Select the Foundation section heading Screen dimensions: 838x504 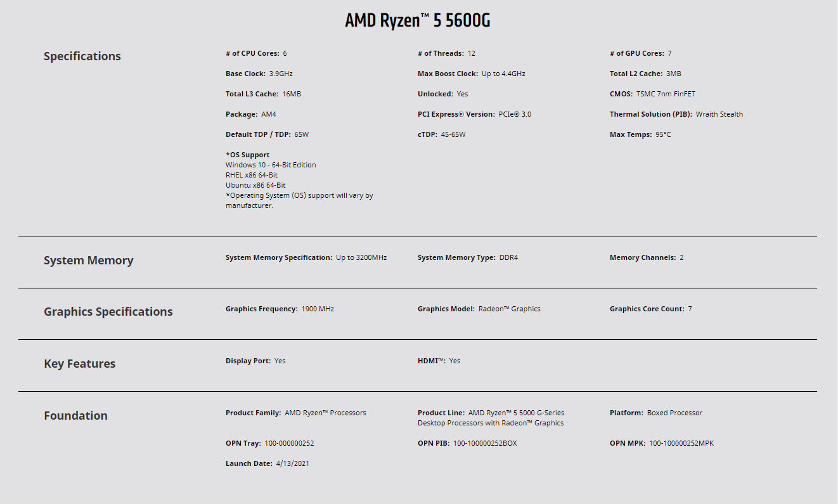[75, 416]
